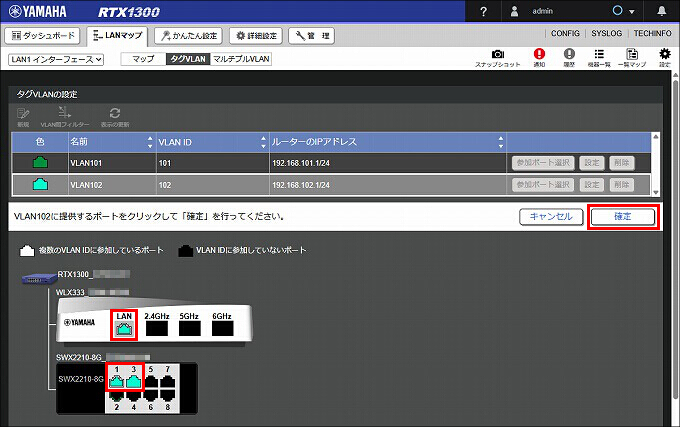Click the cyan VLAN102 color swatch
This screenshot has width=680, height=427.
[x=40, y=185]
